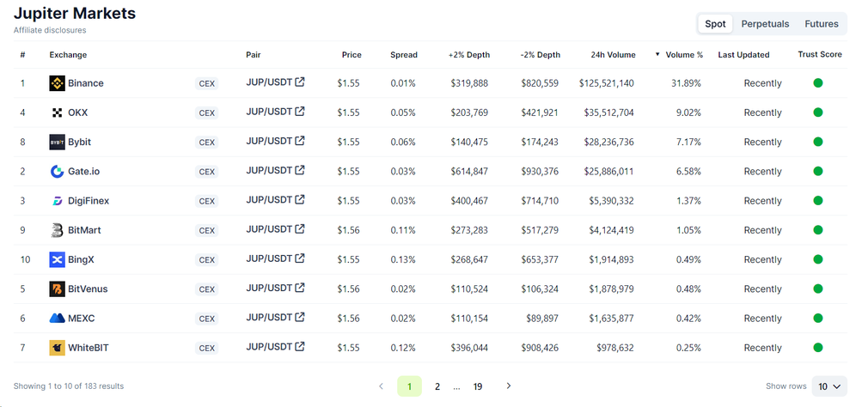Go to next page with right chevron
868x407 pixels.
pyautogui.click(x=509, y=386)
